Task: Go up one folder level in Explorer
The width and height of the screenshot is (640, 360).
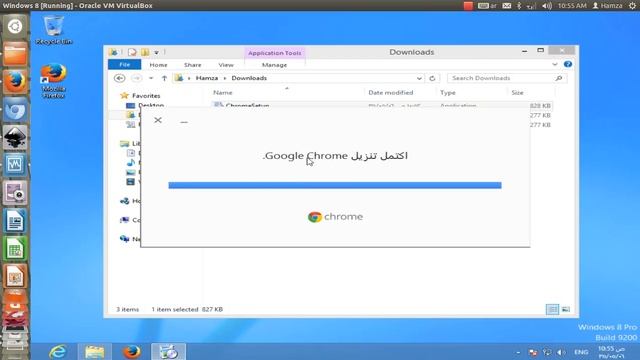Action: pos(164,78)
